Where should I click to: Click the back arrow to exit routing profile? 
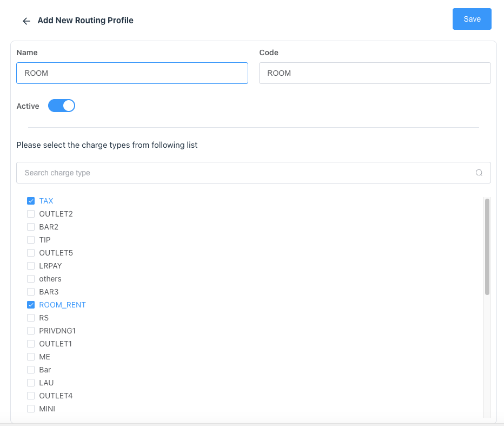point(26,21)
